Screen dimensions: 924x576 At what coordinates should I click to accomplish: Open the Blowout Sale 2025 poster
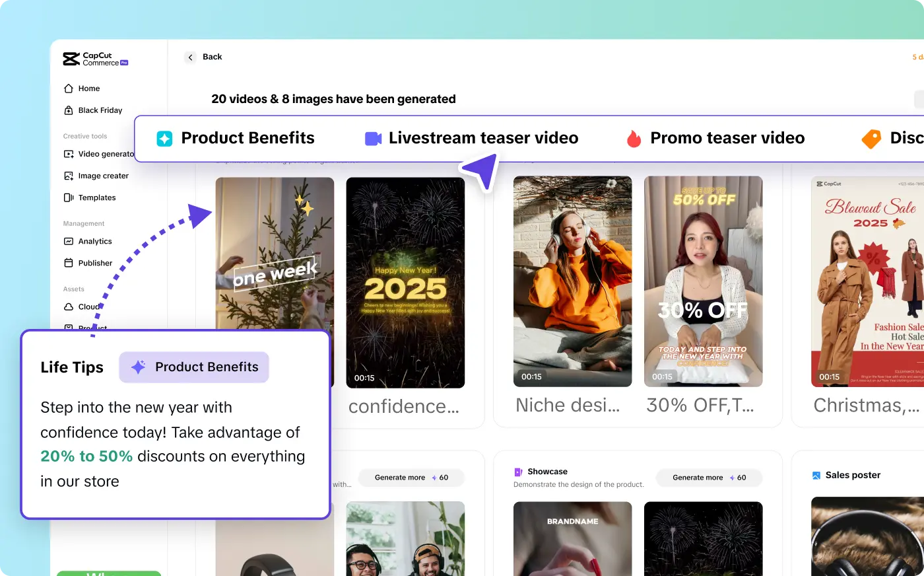pyautogui.click(x=867, y=281)
